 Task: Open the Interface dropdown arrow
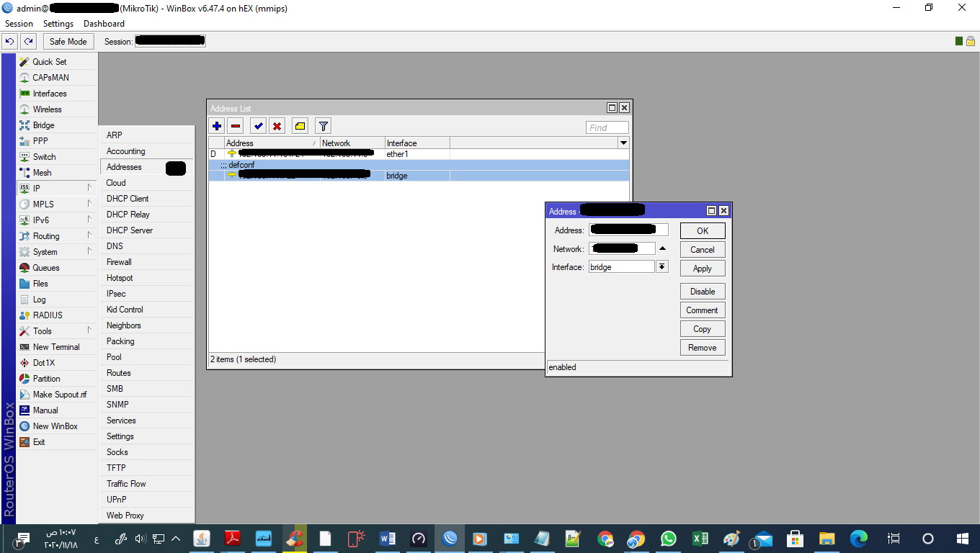tap(662, 267)
